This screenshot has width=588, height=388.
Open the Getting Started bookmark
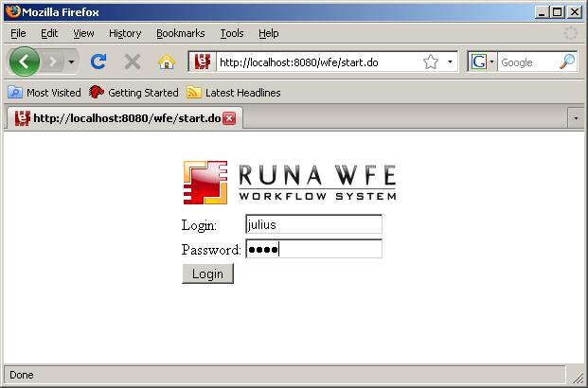pyautogui.click(x=134, y=92)
